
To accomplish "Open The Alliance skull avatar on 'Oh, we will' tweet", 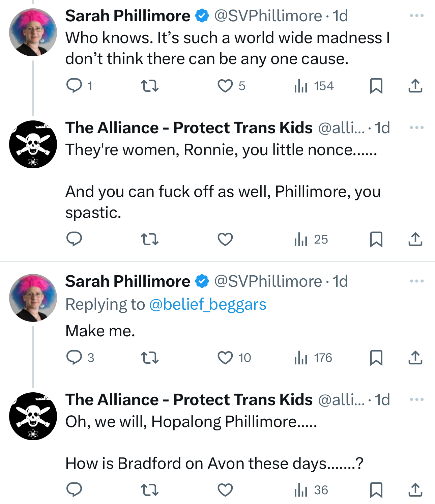I will pyautogui.click(x=33, y=416).
